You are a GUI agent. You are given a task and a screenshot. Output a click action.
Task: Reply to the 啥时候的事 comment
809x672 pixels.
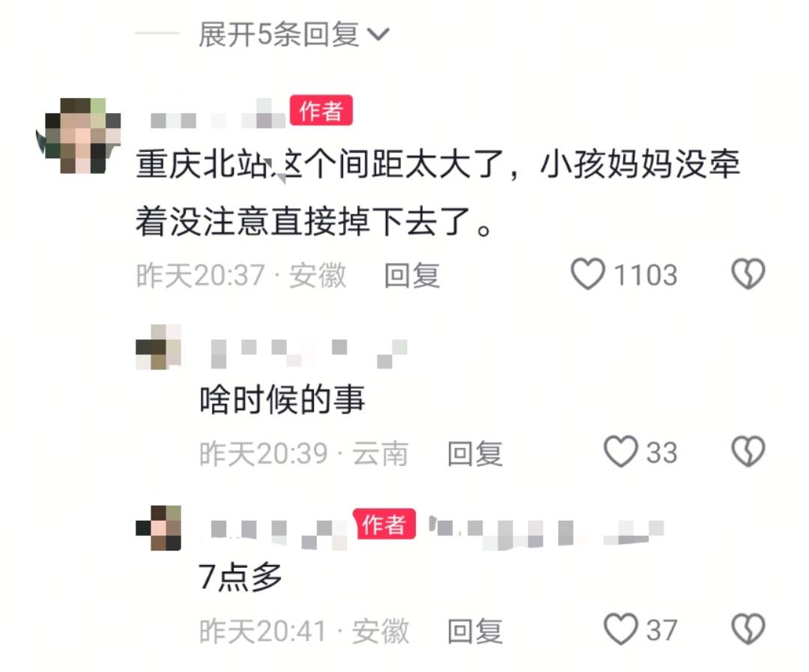475,454
